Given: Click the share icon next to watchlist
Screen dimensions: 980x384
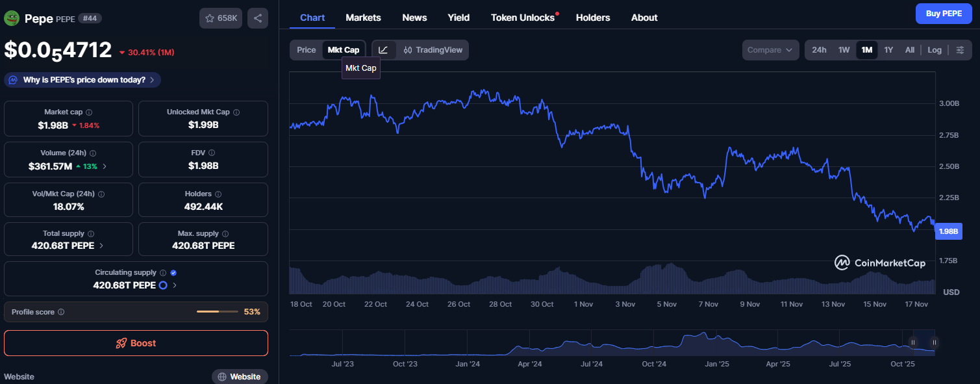Looking at the screenshot, I should pos(258,18).
